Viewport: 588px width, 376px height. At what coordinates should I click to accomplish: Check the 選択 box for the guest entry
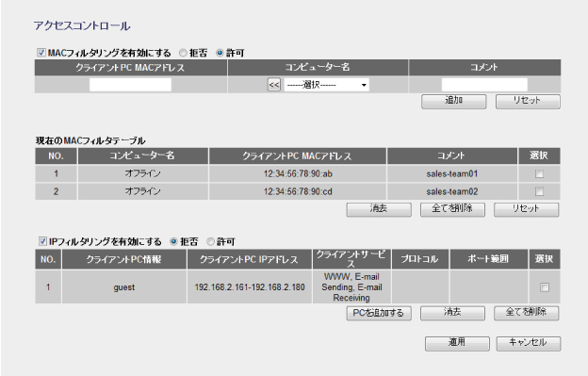point(545,287)
